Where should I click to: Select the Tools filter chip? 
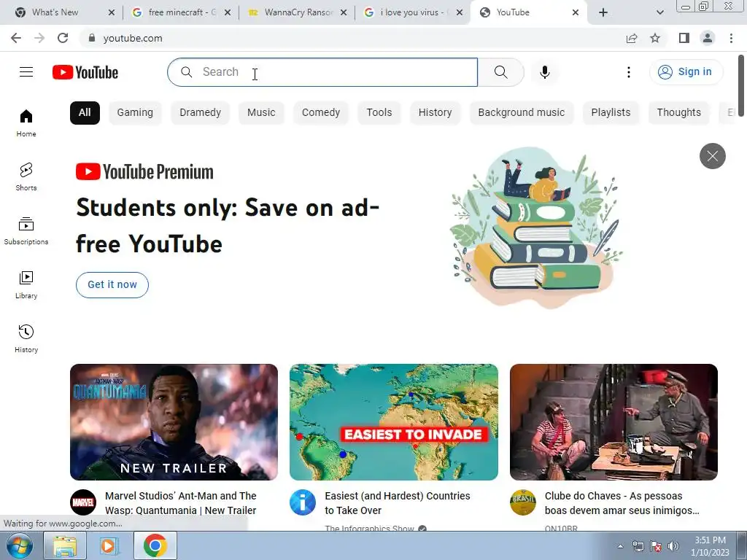coord(379,113)
